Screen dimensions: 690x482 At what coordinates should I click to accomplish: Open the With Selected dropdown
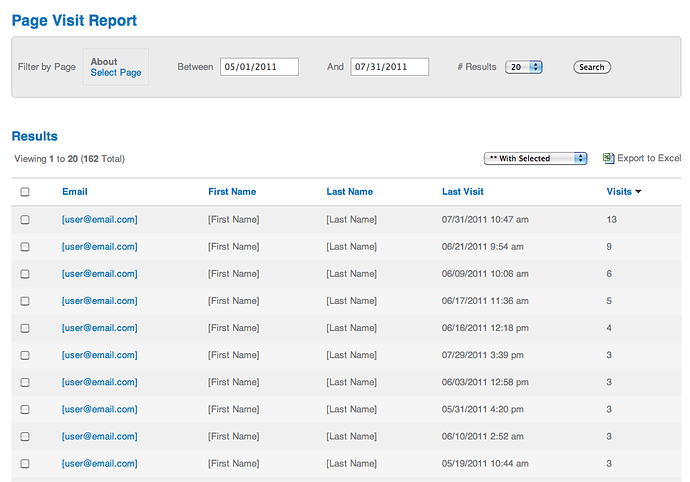pyautogui.click(x=536, y=158)
